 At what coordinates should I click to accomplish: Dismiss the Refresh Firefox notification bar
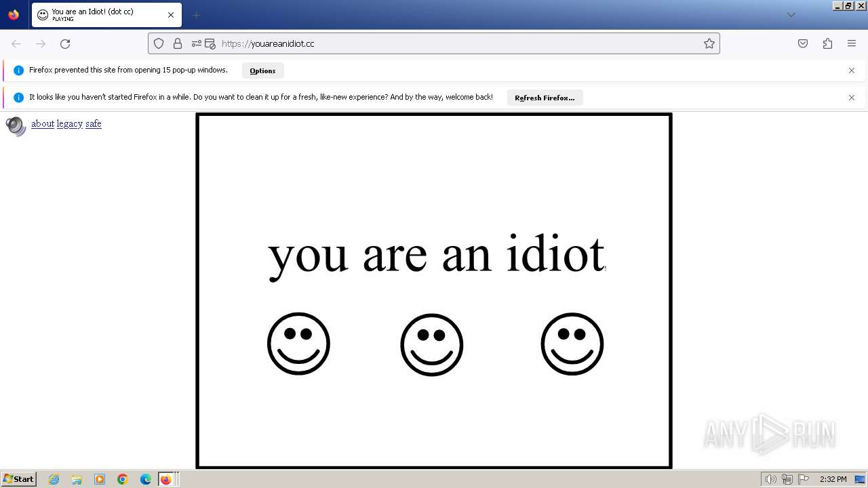tap(852, 98)
